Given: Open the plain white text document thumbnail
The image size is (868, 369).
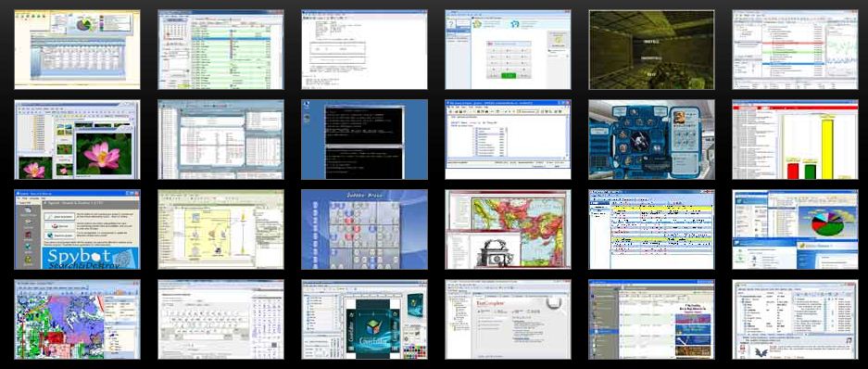Looking at the screenshot, I should 364,49.
